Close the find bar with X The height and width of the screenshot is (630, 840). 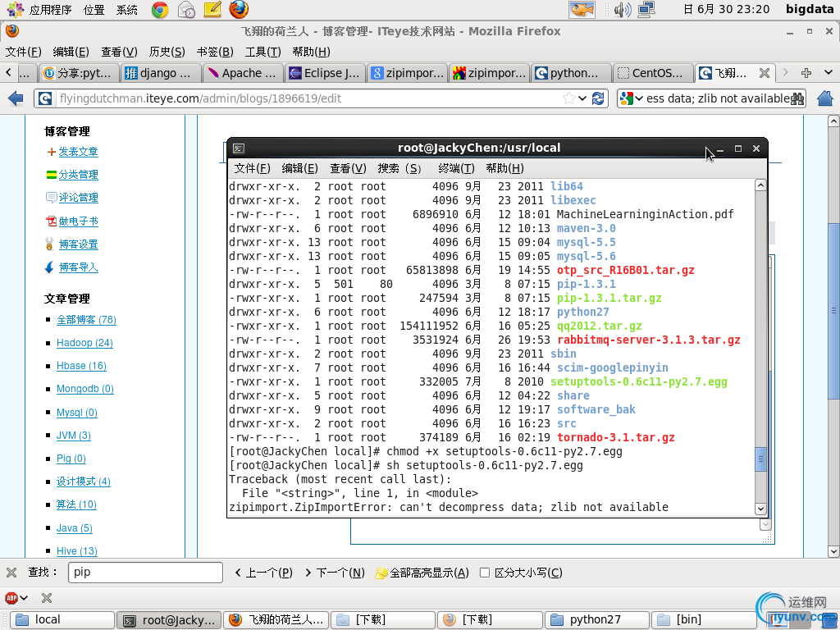11,573
